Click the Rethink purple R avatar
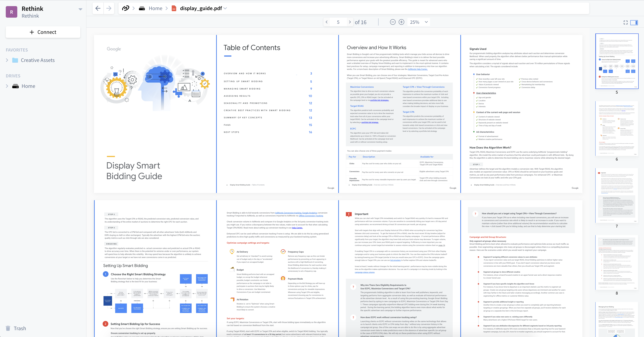644x337 pixels. (12, 12)
